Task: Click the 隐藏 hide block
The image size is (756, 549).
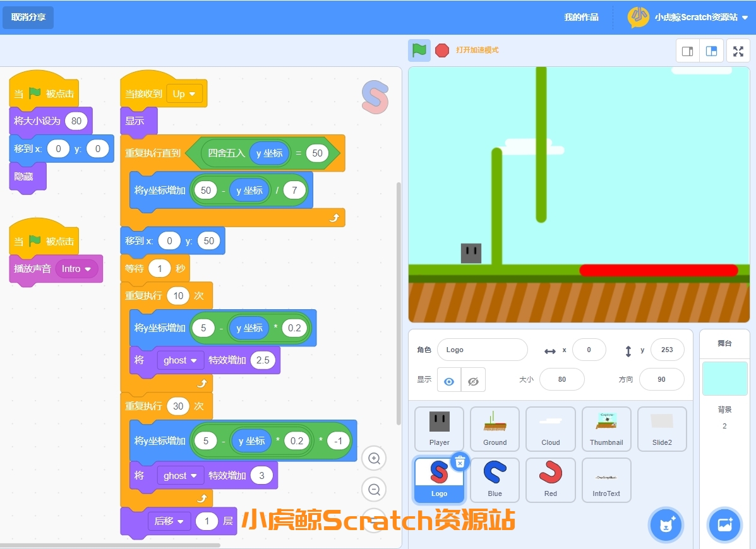Action: click(x=28, y=177)
